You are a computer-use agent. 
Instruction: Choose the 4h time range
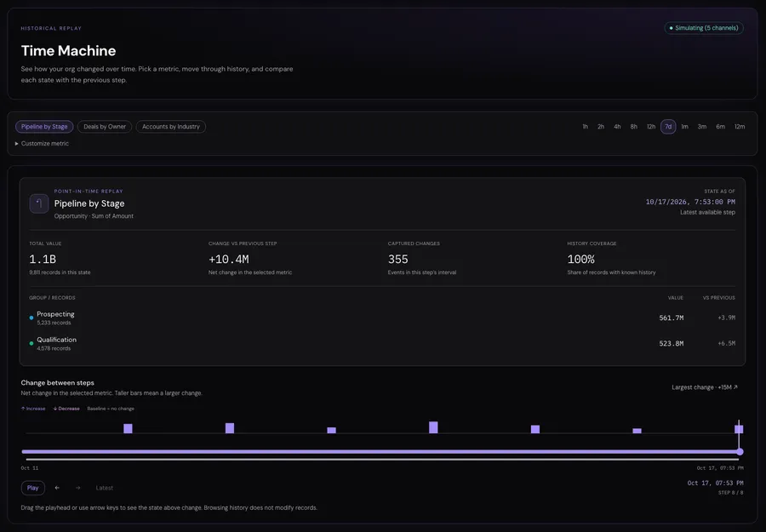618,127
